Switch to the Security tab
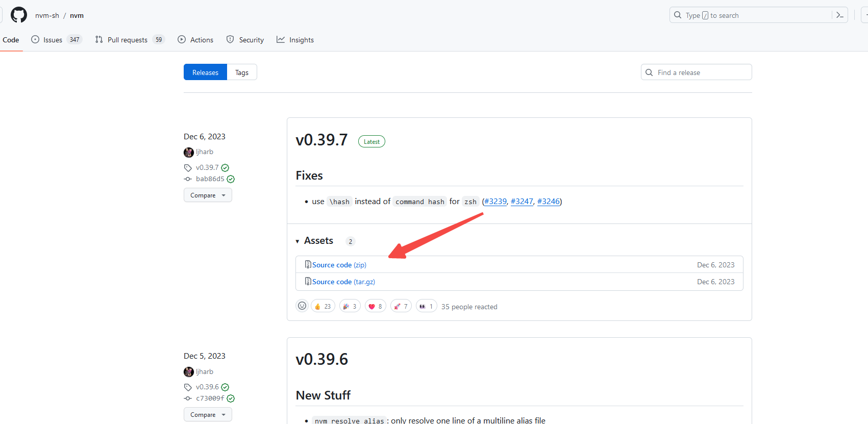The height and width of the screenshot is (424, 868). click(x=245, y=40)
